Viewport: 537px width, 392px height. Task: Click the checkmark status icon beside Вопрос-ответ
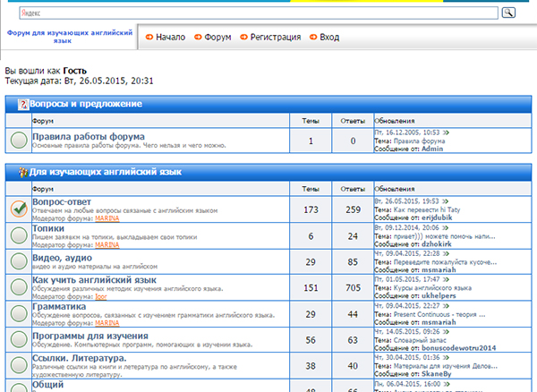[18, 208]
